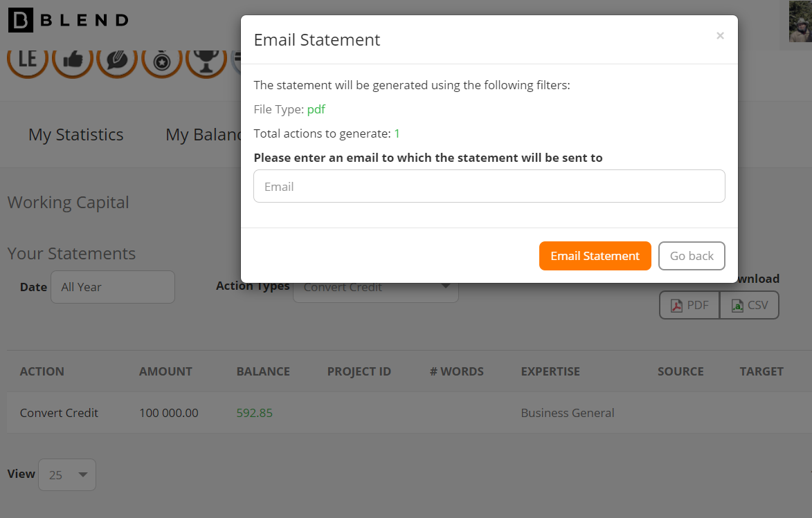Open the View 25 rows dropdown

pos(67,474)
